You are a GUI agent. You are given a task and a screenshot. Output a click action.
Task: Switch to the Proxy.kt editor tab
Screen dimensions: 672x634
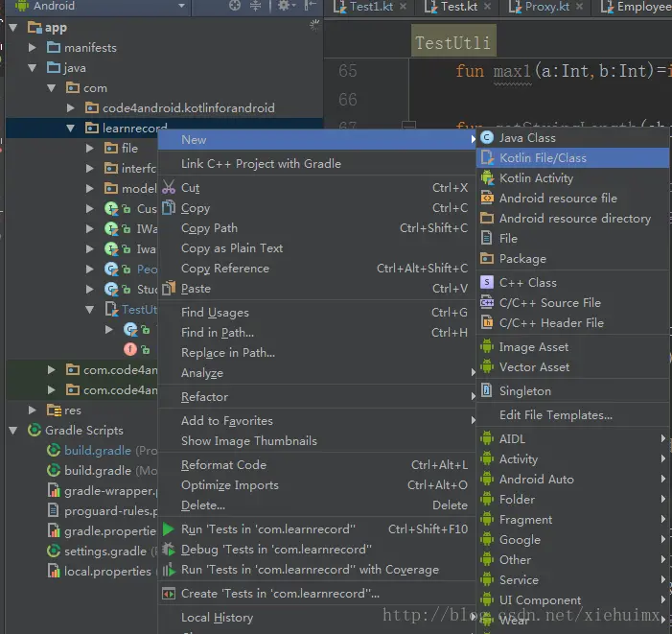[x=539, y=7]
